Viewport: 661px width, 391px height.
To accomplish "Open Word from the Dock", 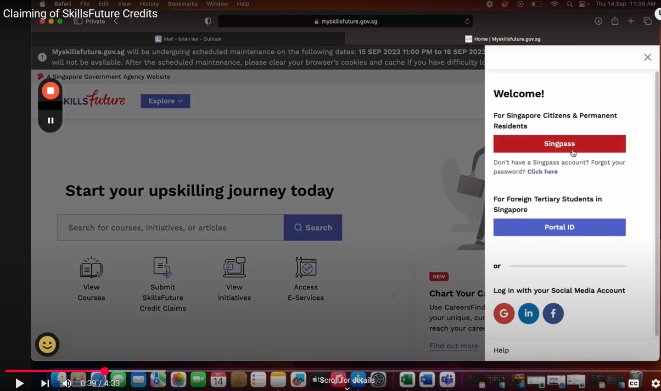I will 427,380.
